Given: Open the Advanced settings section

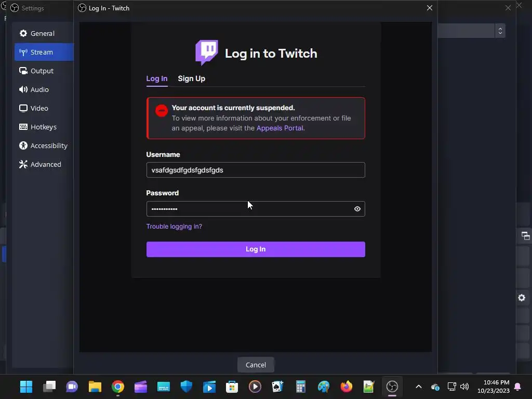Looking at the screenshot, I should [44, 164].
